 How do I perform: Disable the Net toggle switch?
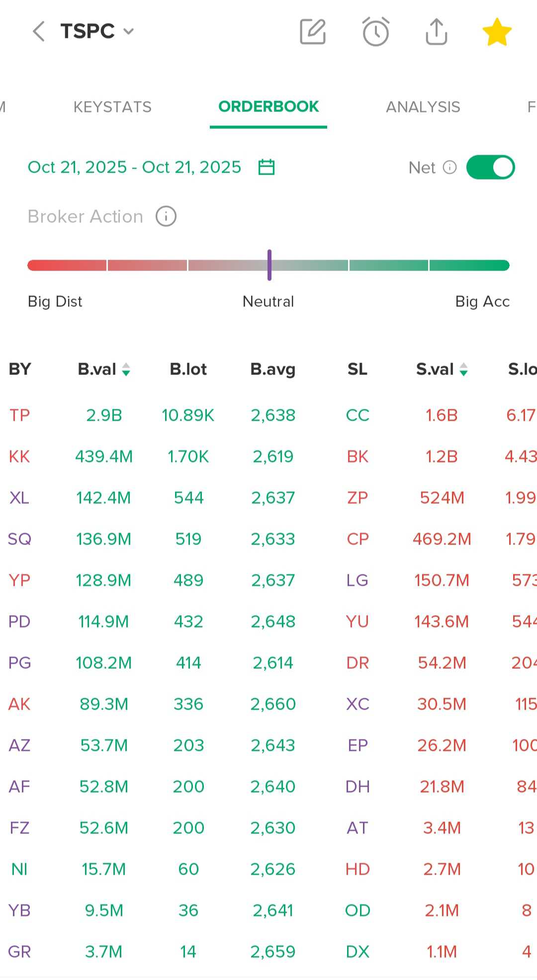point(490,167)
